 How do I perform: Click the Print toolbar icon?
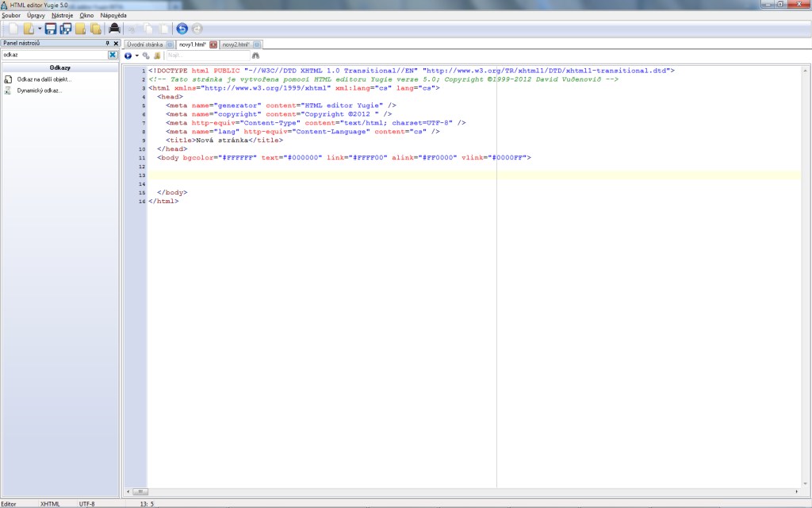[x=114, y=29]
